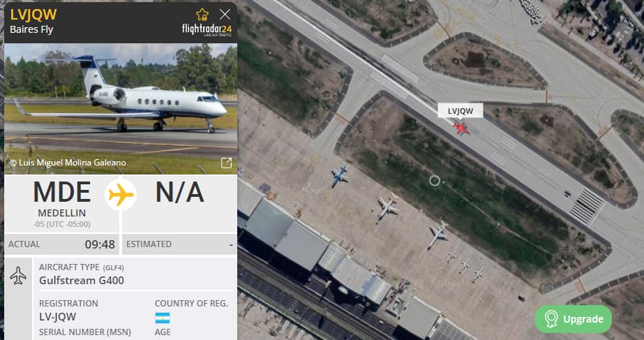Select the blue parked aircraft on apron
This screenshot has height=340, width=644.
[340, 175]
